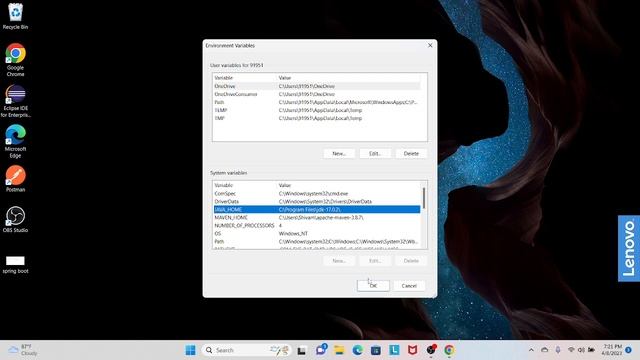Click New under User variables
640x360 pixels.
[339, 153]
